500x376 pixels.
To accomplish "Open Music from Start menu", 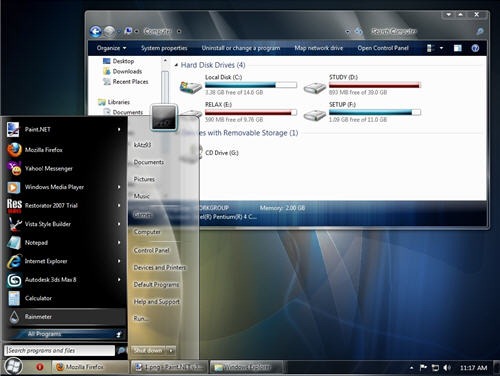I will 142,196.
